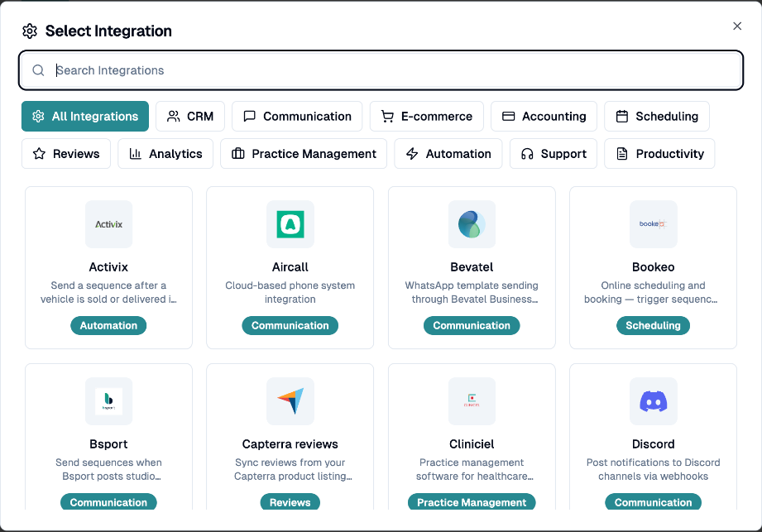Click the Communication tag on Aircall card
Screen dimensions: 762x532
click(x=290, y=325)
